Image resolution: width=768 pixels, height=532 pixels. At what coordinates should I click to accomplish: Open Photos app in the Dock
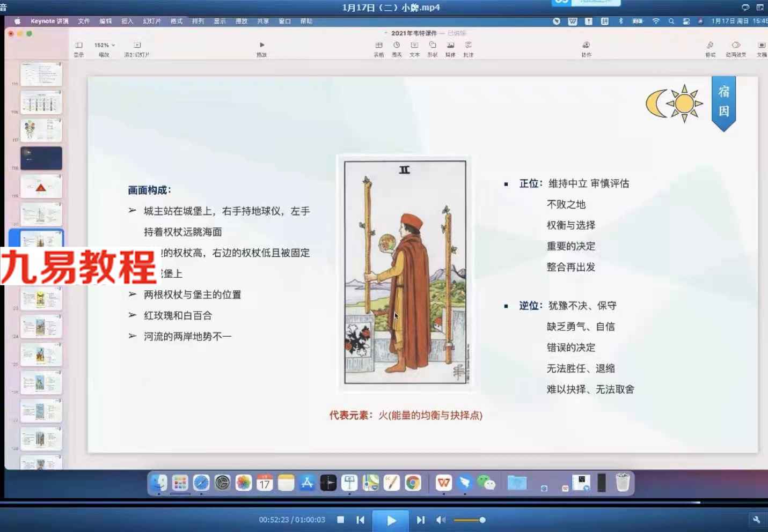[244, 483]
